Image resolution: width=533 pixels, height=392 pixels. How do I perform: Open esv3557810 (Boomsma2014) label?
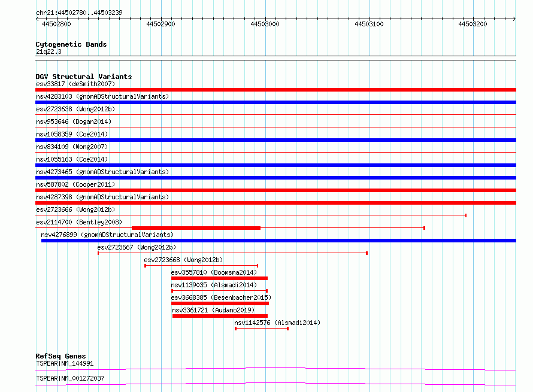tap(214, 272)
